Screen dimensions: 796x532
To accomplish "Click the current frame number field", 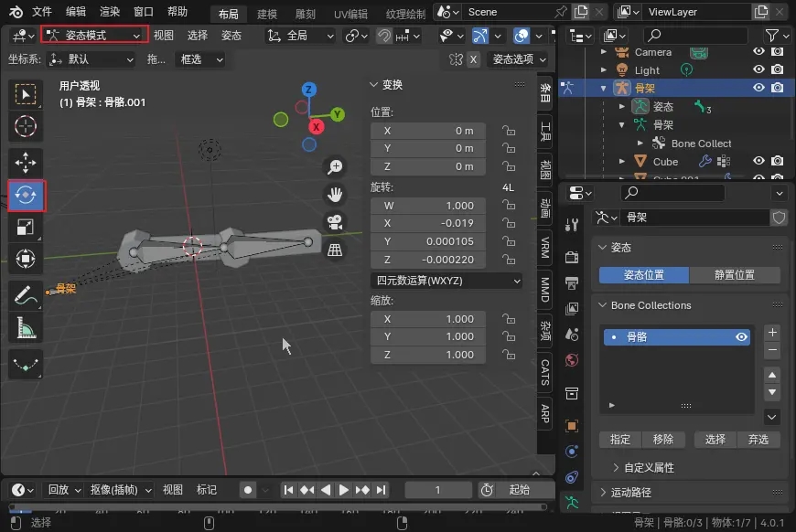I will [x=437, y=490].
